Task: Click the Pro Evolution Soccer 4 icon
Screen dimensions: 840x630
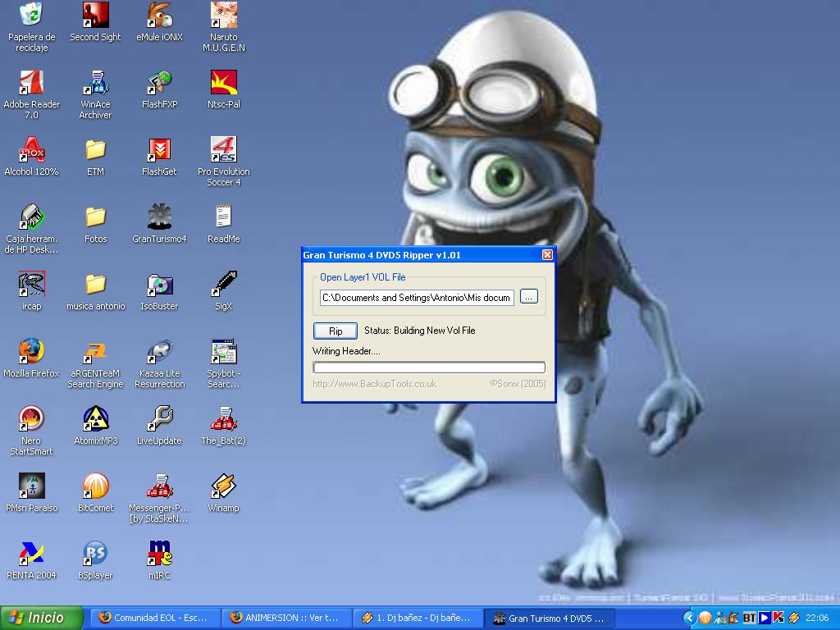Action: pos(223,150)
